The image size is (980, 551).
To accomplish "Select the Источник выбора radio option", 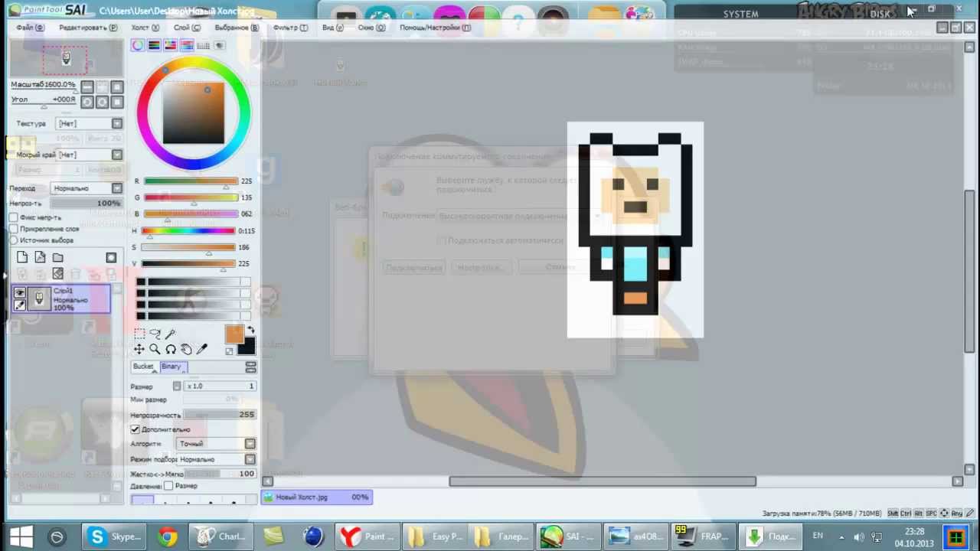I will point(14,240).
